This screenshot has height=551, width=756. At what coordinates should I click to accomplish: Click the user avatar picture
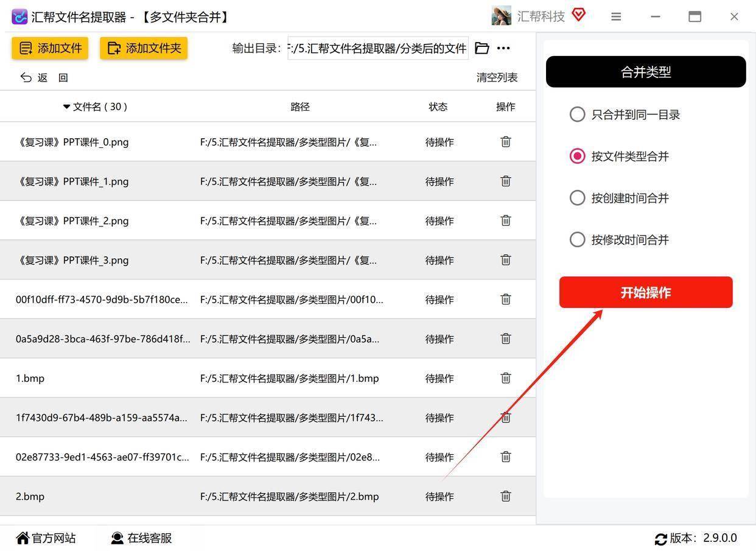click(502, 16)
